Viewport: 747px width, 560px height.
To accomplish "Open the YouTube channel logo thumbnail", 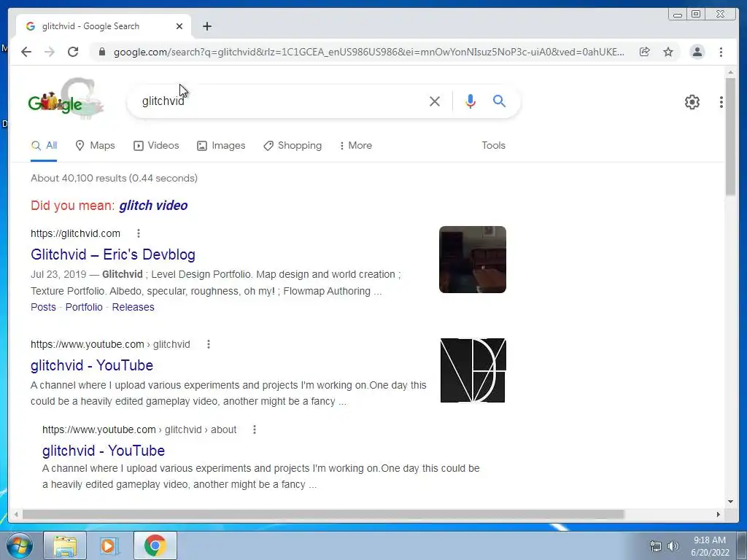I will tap(473, 370).
